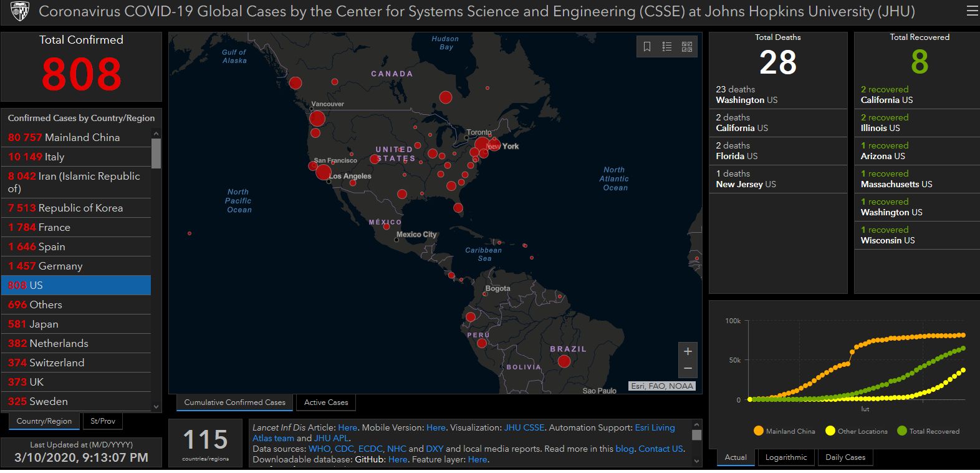Image resolution: width=980 pixels, height=473 pixels.
Task: Open the basemap gallery grid icon
Action: tap(687, 47)
